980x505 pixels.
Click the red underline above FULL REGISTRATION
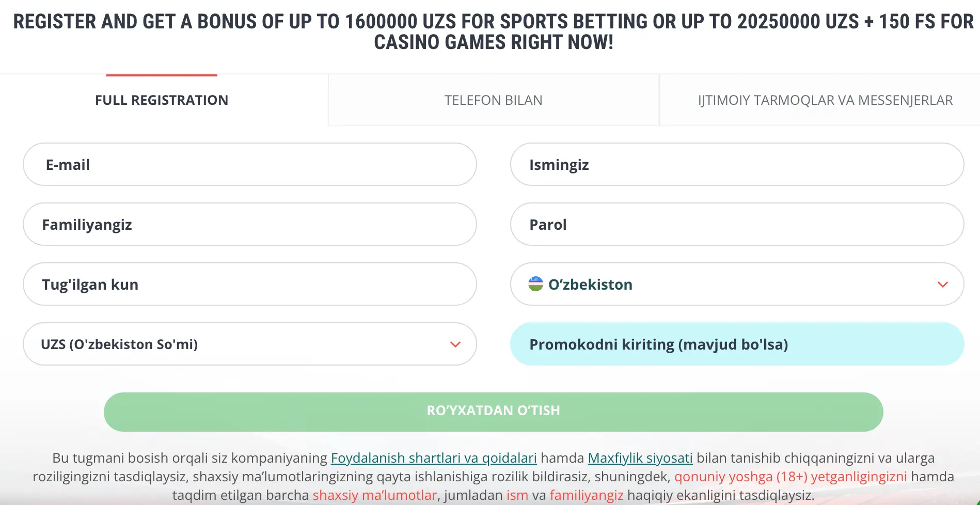(161, 74)
